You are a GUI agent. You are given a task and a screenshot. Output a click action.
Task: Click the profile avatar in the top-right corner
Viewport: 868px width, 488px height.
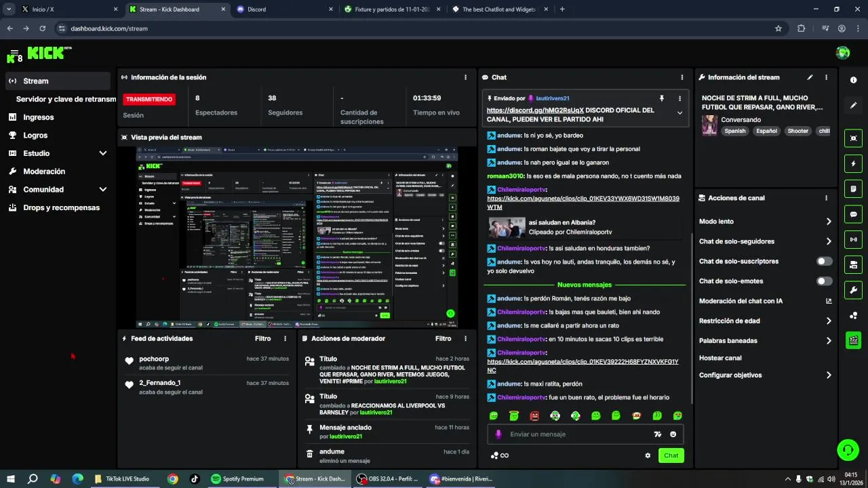click(x=843, y=53)
